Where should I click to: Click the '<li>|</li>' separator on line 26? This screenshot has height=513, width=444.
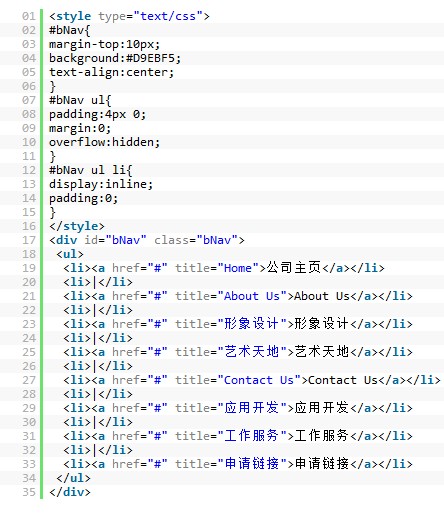[x=98, y=366]
